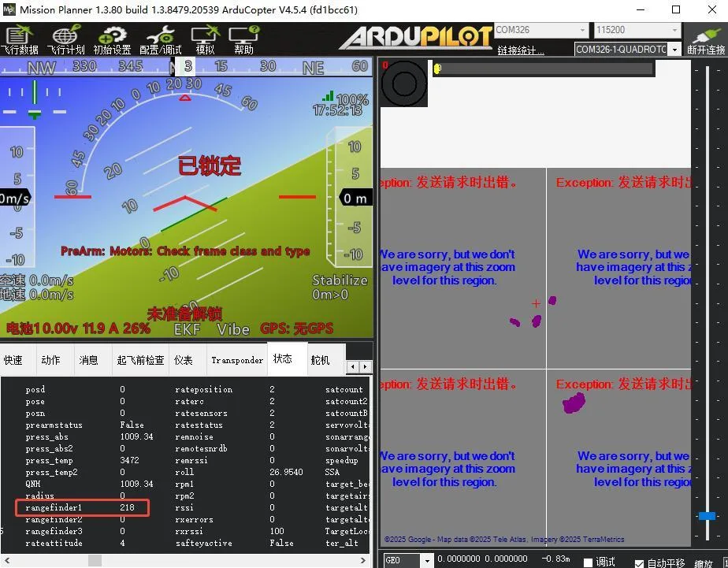This screenshot has height=568, width=728.
Task: Open the 模拟 simulation screen
Action: [205, 40]
